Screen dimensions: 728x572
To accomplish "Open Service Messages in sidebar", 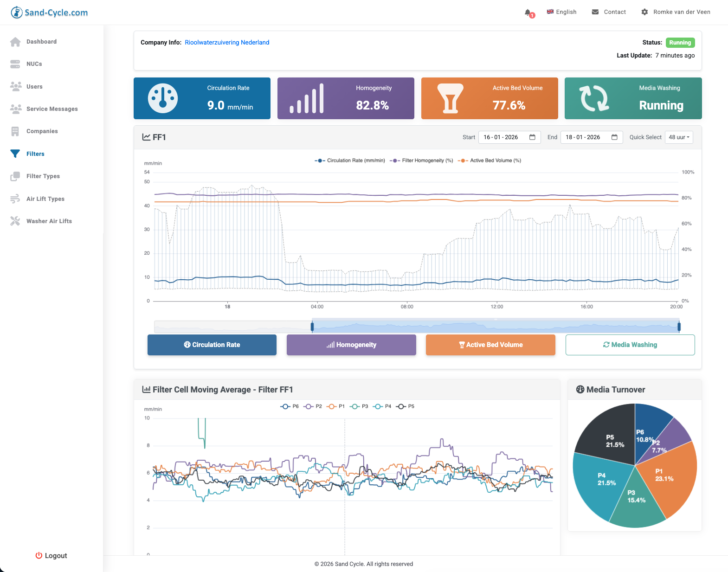I will tap(52, 109).
